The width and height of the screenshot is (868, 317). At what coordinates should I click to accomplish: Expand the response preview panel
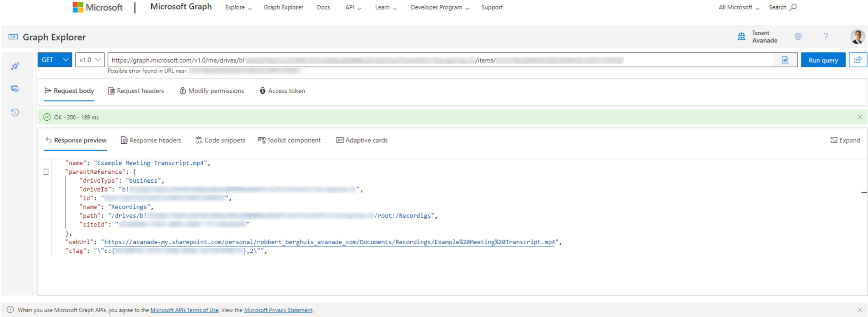point(845,140)
